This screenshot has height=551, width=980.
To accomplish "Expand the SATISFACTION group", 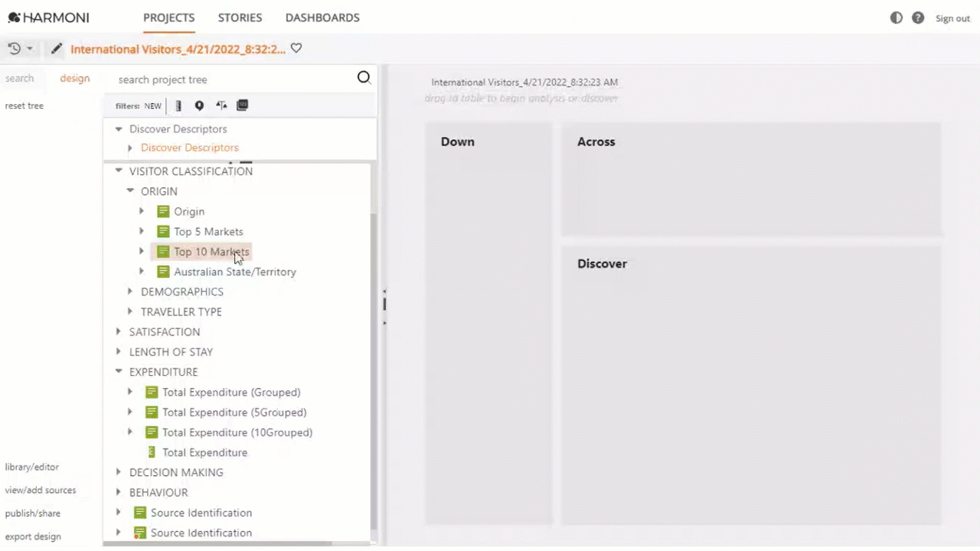I will pyautogui.click(x=119, y=331).
